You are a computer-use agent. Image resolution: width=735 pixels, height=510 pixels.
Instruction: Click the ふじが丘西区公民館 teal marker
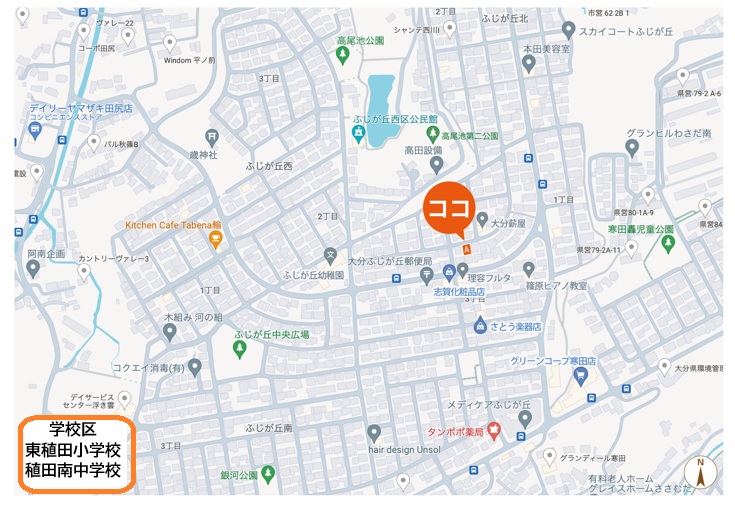point(359,134)
